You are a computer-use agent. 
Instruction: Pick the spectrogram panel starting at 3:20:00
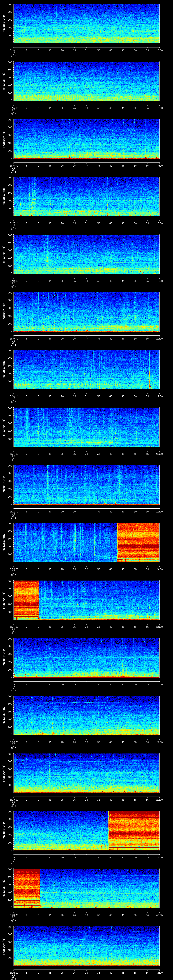86,369
